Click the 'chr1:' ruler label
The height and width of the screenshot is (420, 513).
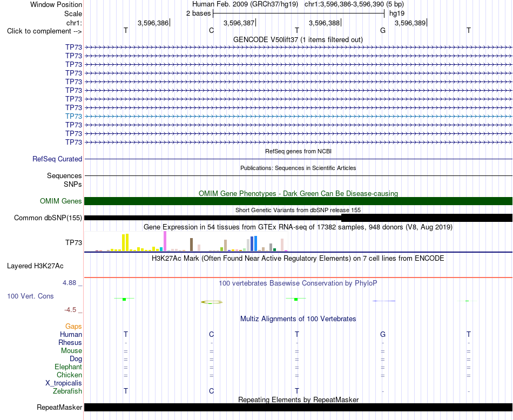coord(74,23)
